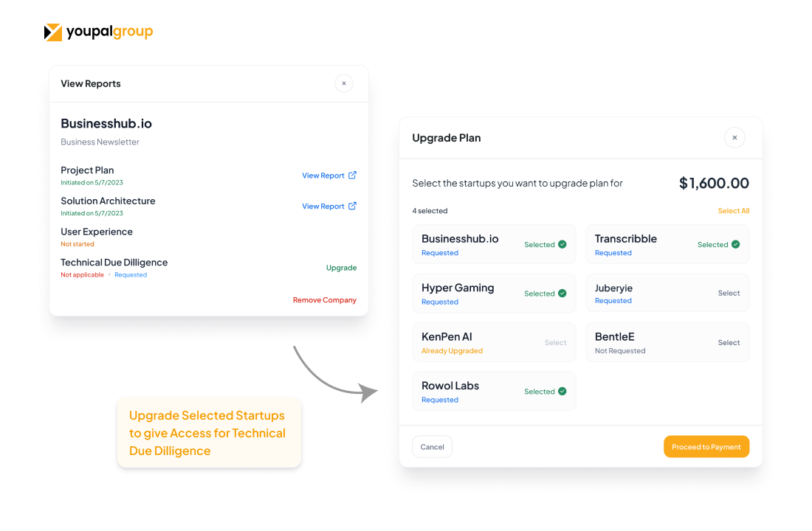Click Hyper Gaming card name

[x=458, y=288]
